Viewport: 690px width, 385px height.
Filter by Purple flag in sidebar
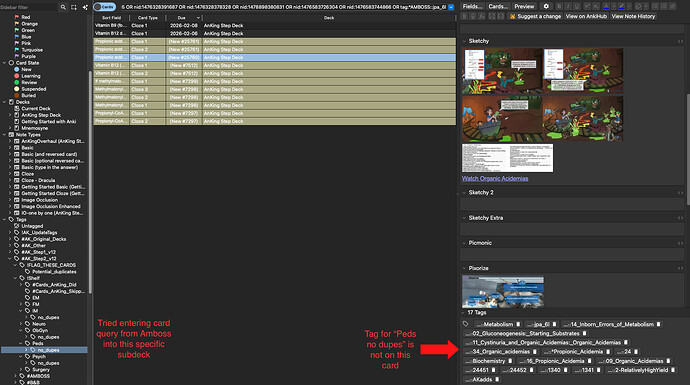point(29,56)
